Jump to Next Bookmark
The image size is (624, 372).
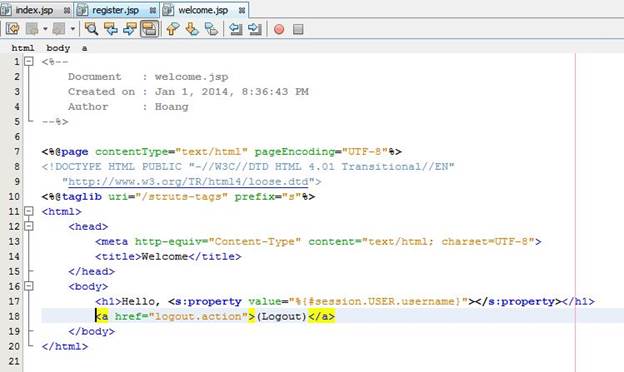[192, 29]
